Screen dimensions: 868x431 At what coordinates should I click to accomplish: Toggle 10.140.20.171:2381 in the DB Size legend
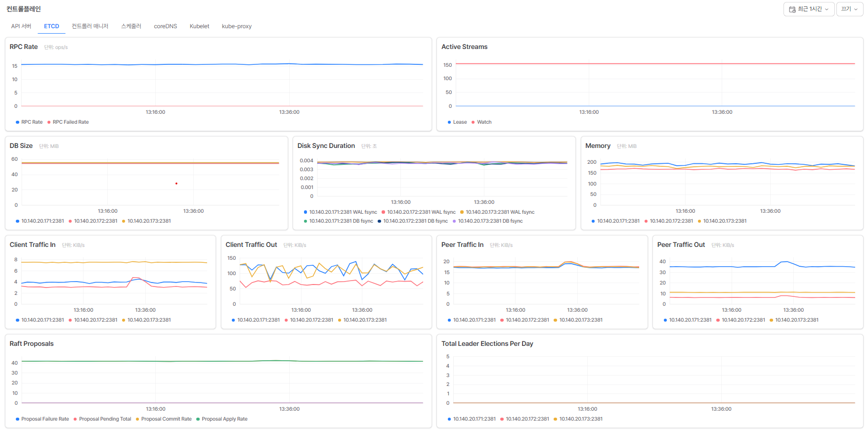(40, 221)
